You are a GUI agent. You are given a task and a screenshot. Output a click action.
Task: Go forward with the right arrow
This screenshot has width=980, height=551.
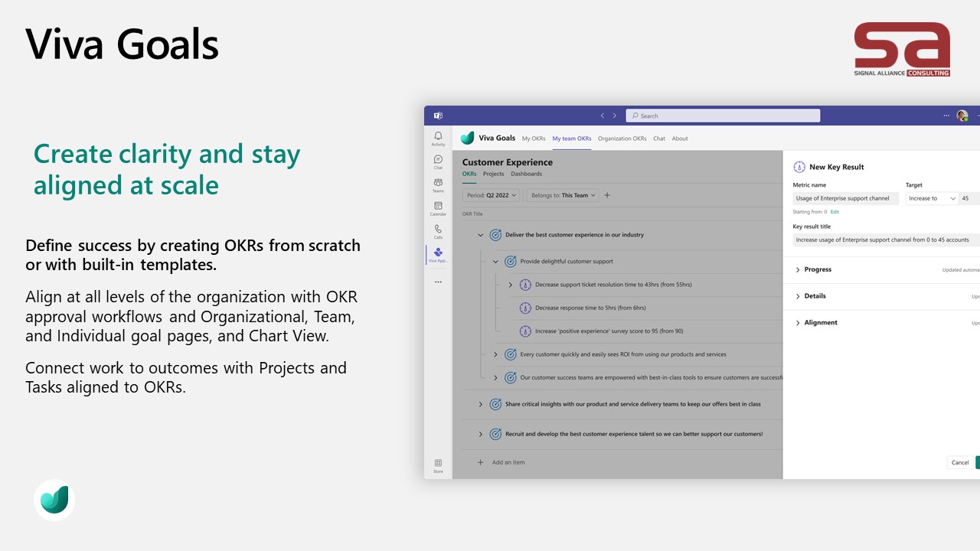(x=614, y=116)
